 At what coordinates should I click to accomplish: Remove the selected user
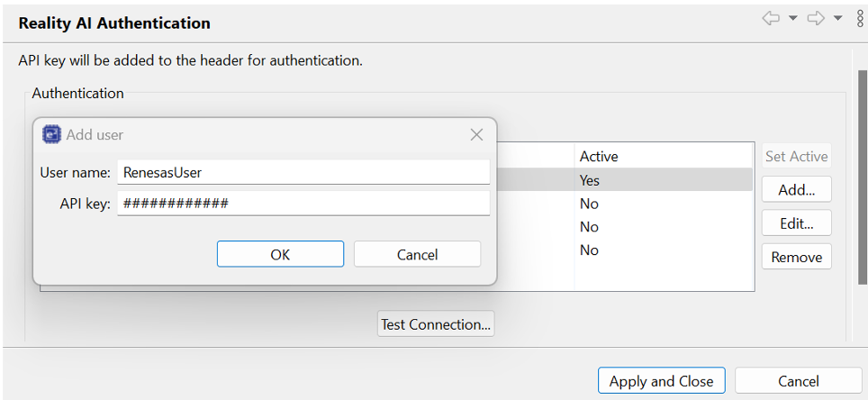(x=796, y=257)
